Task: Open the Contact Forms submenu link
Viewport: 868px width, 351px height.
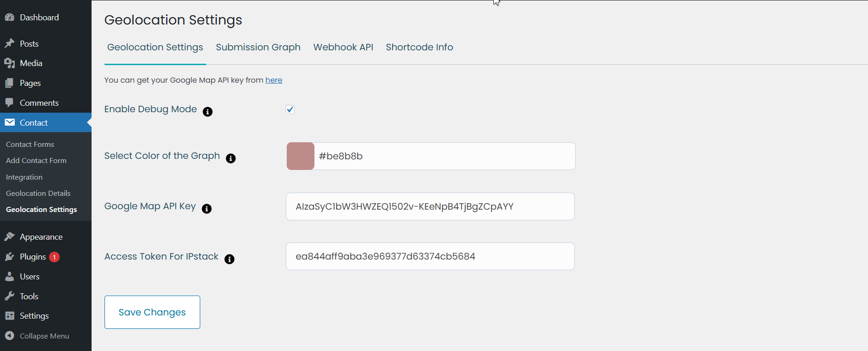Action: 30,145
